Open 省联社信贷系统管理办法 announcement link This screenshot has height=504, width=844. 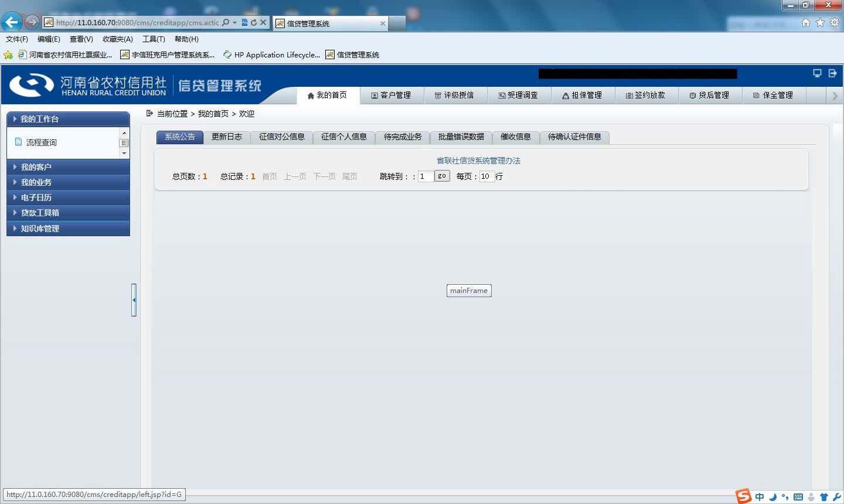(x=478, y=161)
